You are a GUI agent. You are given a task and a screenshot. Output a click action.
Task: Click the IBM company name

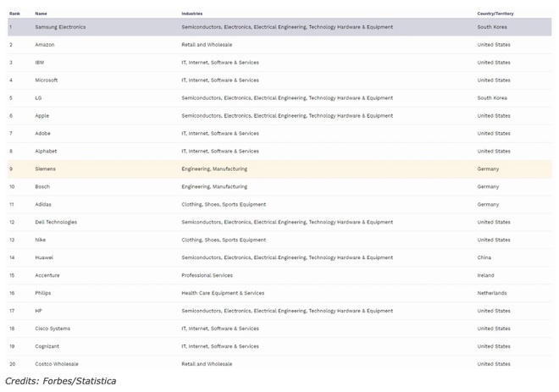40,63
